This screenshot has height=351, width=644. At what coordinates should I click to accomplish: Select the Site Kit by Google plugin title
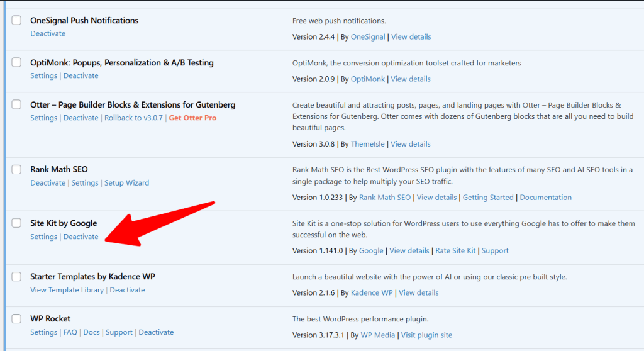click(64, 223)
